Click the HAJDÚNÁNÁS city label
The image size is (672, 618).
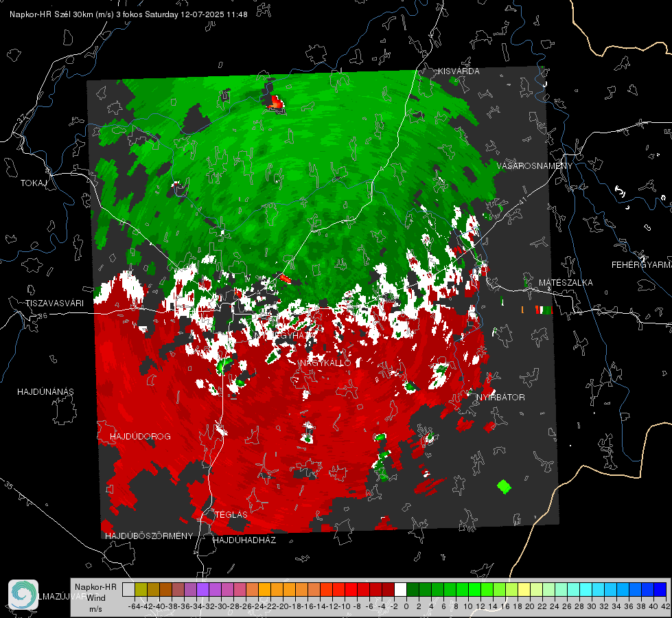(45, 392)
